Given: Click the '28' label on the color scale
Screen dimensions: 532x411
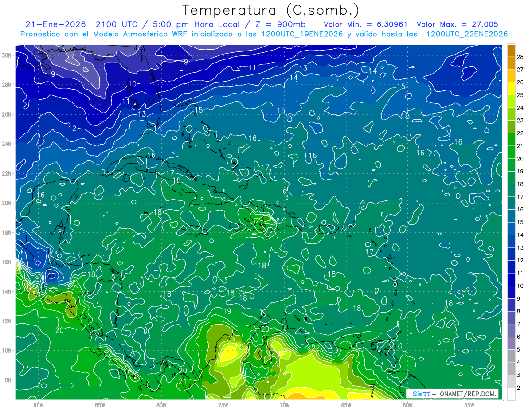Looking at the screenshot, I should click(520, 57).
